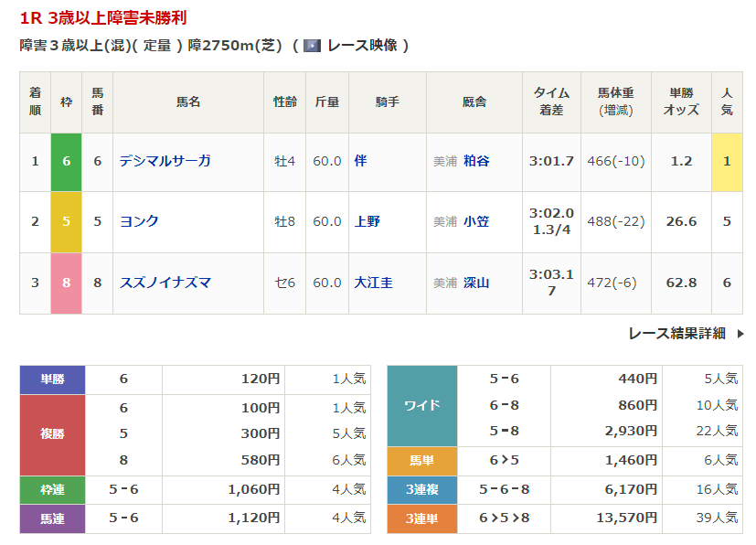Open horse ヨンク profile
Image resolution: width=756 pixels, height=545 pixels.
click(139, 221)
